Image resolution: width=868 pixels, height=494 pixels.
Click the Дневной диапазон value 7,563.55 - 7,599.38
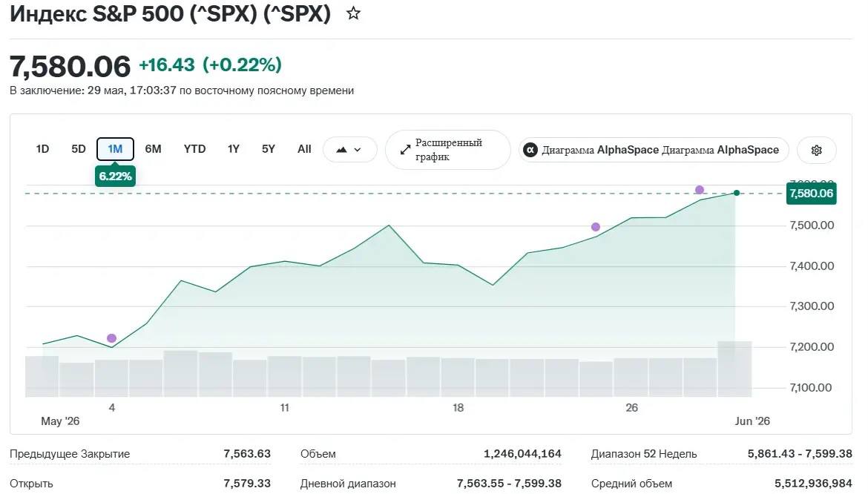pos(509,484)
